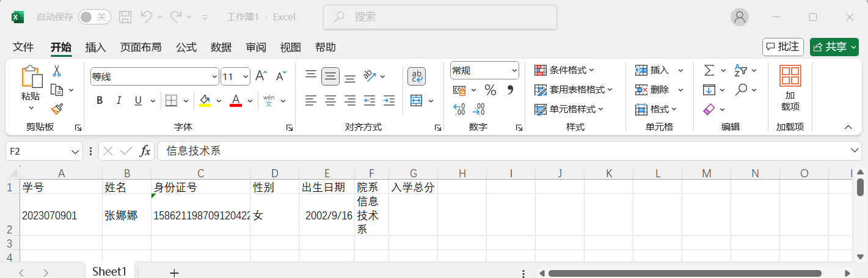Switch to the 公式 ribbon tab

coord(186,47)
